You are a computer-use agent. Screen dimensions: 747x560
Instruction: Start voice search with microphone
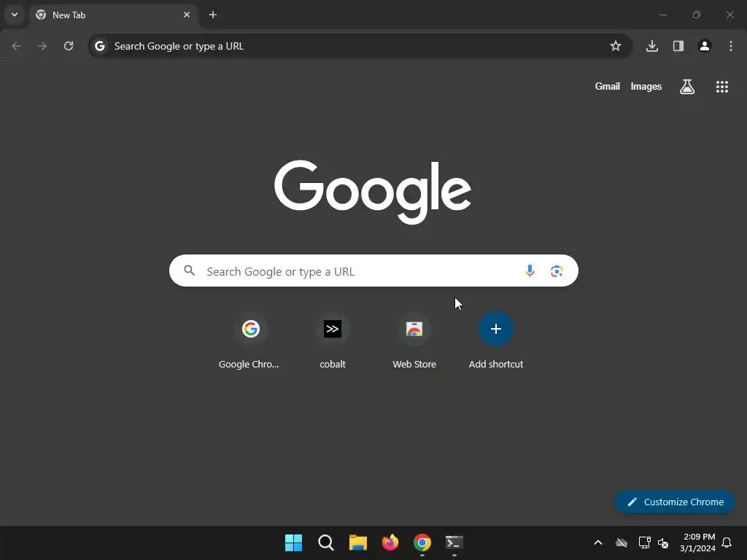tap(530, 271)
